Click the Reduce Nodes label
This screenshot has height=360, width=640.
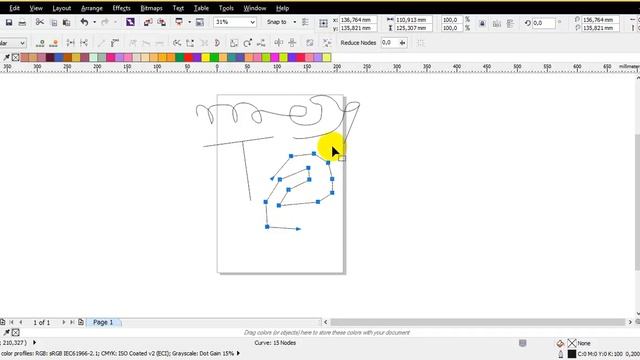(x=358, y=43)
